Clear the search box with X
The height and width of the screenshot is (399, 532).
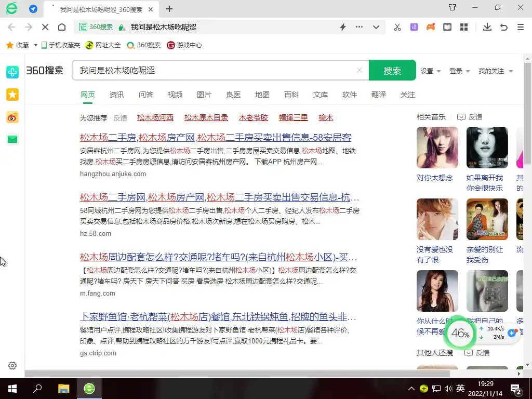pyautogui.click(x=360, y=70)
